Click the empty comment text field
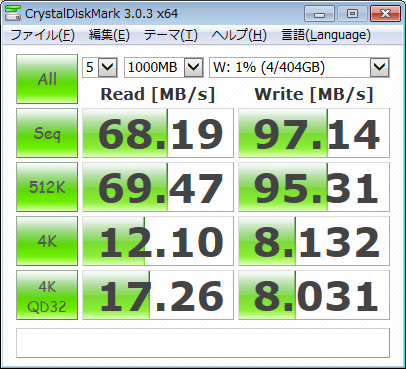Viewport: 406px width, 369px height. 203,343
